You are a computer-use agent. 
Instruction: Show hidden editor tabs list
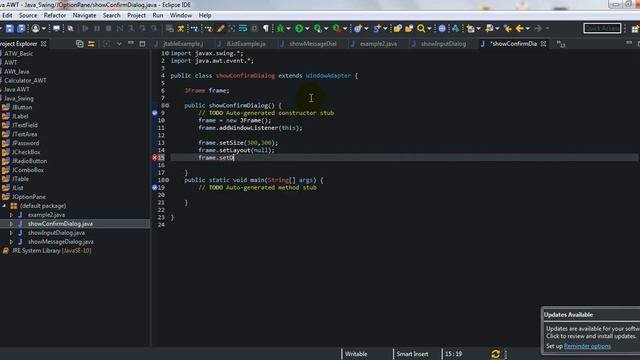561,44
